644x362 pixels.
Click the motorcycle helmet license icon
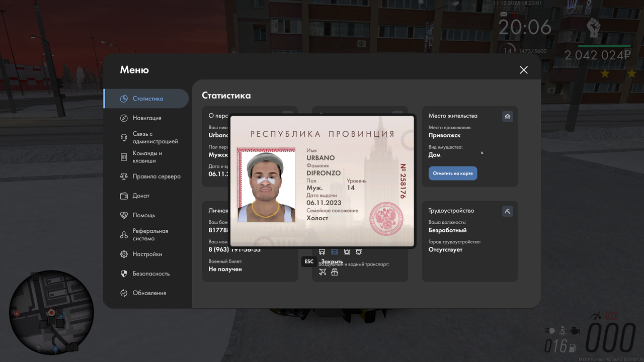coord(359,252)
